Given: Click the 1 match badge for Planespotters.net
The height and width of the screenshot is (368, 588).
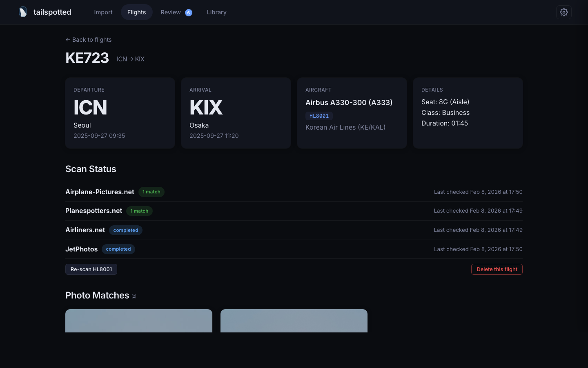Looking at the screenshot, I should pyautogui.click(x=139, y=211).
